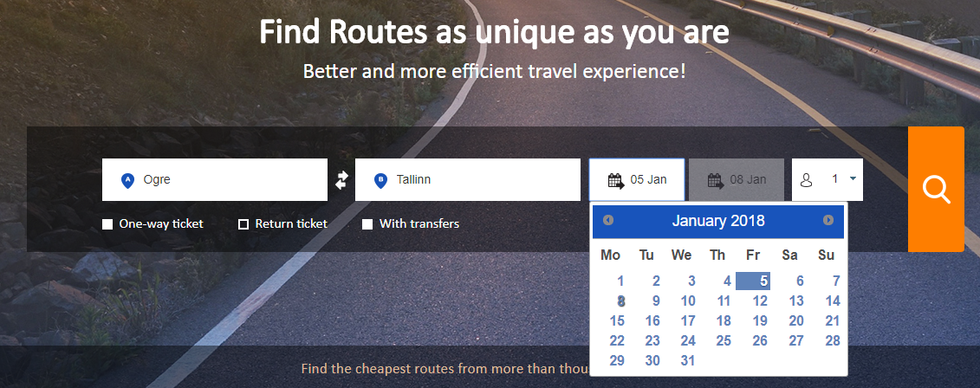Go to next month in calendar

click(828, 221)
